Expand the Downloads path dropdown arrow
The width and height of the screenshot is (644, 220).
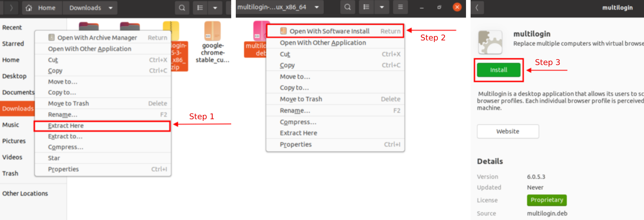click(x=111, y=8)
